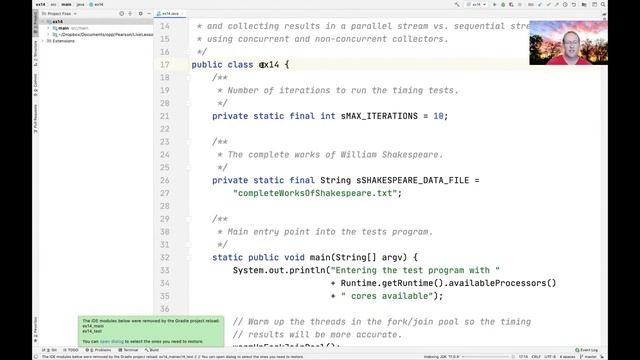Open Project panel settings gear
Screen dimensions: 640x360
pyautogui.click(x=140, y=13)
